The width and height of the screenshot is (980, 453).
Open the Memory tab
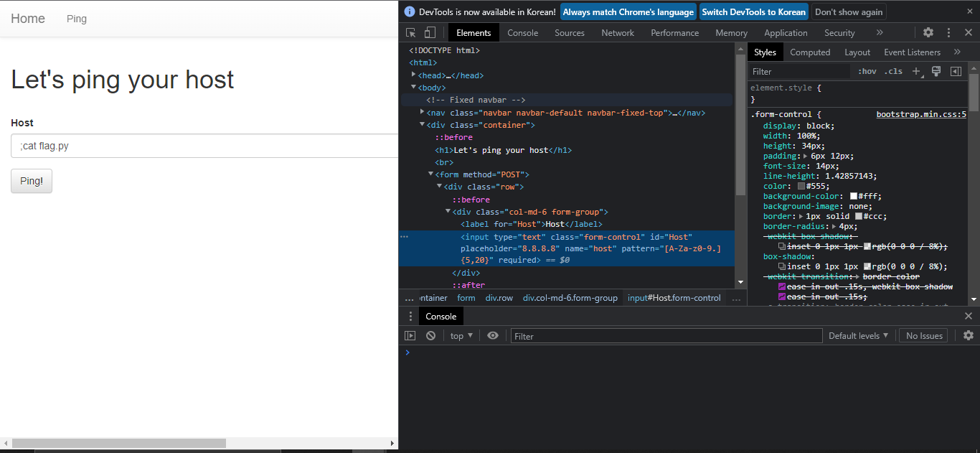click(732, 32)
